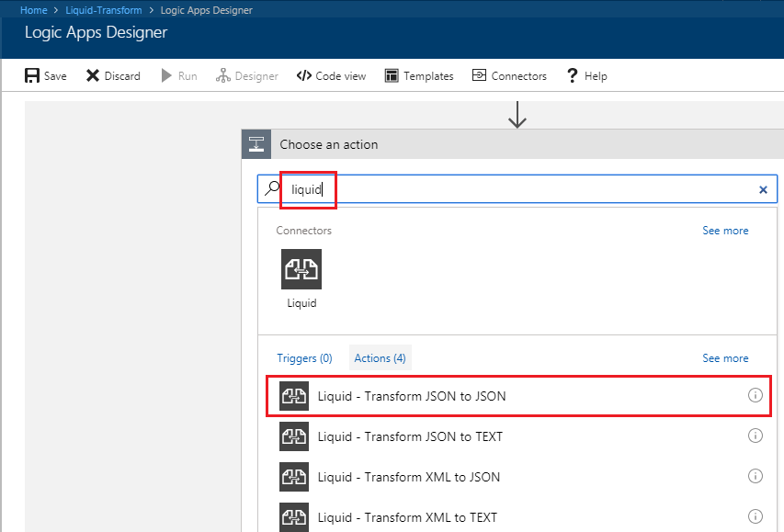Discard changes using the X icon
Image resolution: width=784 pixels, height=532 pixels.
(93, 75)
